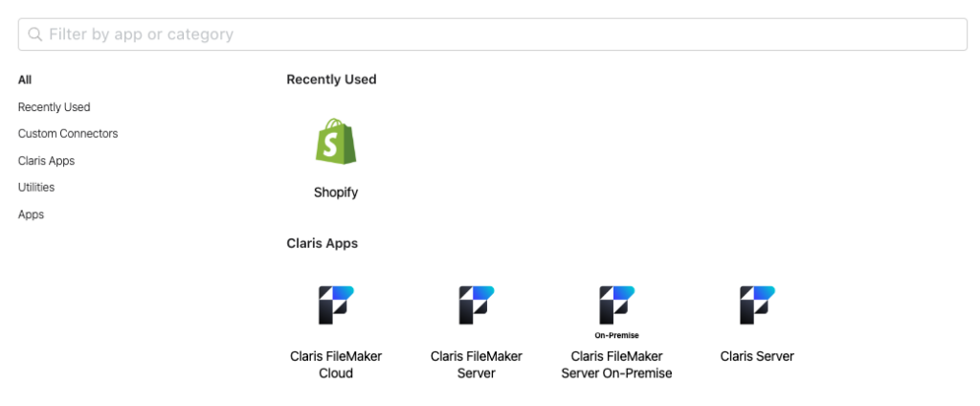Click the Shopify label text
The width and height of the screenshot is (980, 406).
[336, 192]
